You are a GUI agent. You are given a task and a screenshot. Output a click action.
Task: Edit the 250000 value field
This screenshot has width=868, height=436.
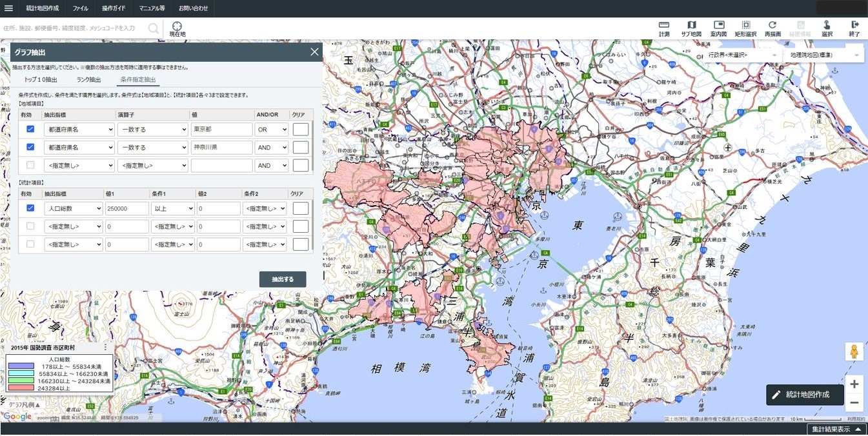click(127, 208)
